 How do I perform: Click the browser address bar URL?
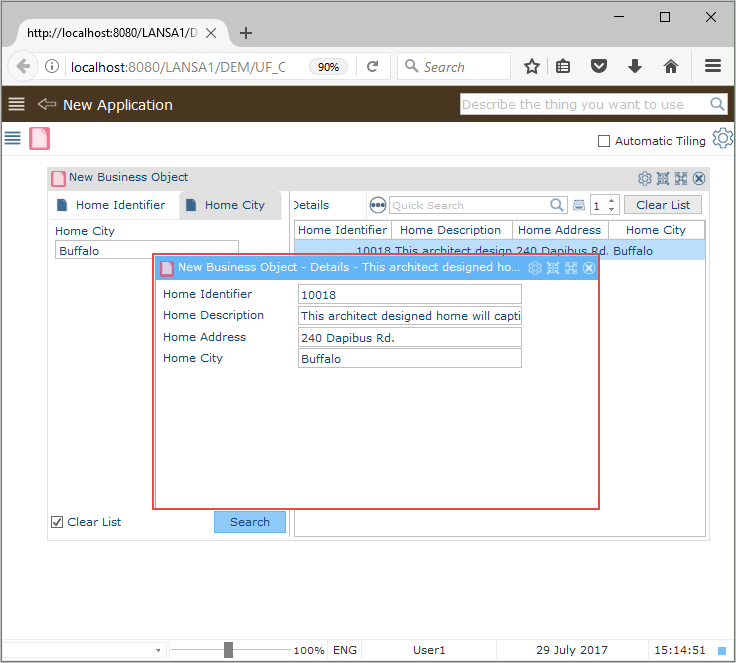point(178,67)
